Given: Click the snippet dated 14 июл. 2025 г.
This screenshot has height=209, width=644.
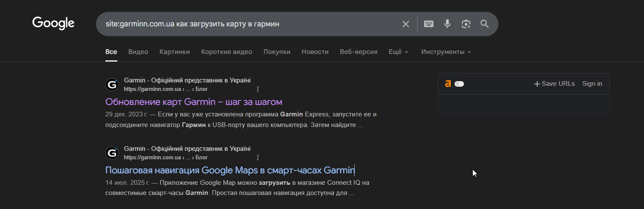Looking at the screenshot, I should (237, 188).
